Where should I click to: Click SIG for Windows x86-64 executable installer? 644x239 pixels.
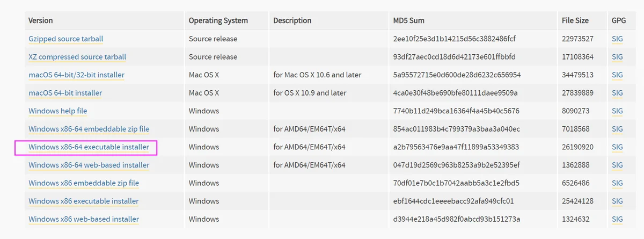pyautogui.click(x=617, y=147)
